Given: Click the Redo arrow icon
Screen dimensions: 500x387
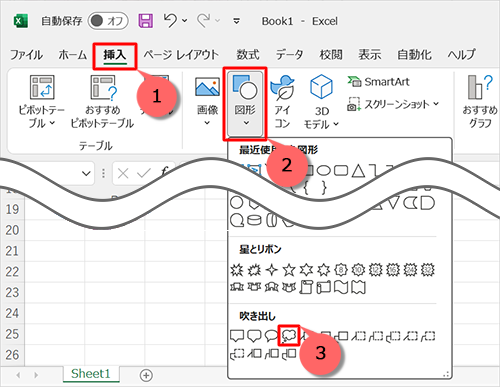Looking at the screenshot, I should tap(203, 21).
